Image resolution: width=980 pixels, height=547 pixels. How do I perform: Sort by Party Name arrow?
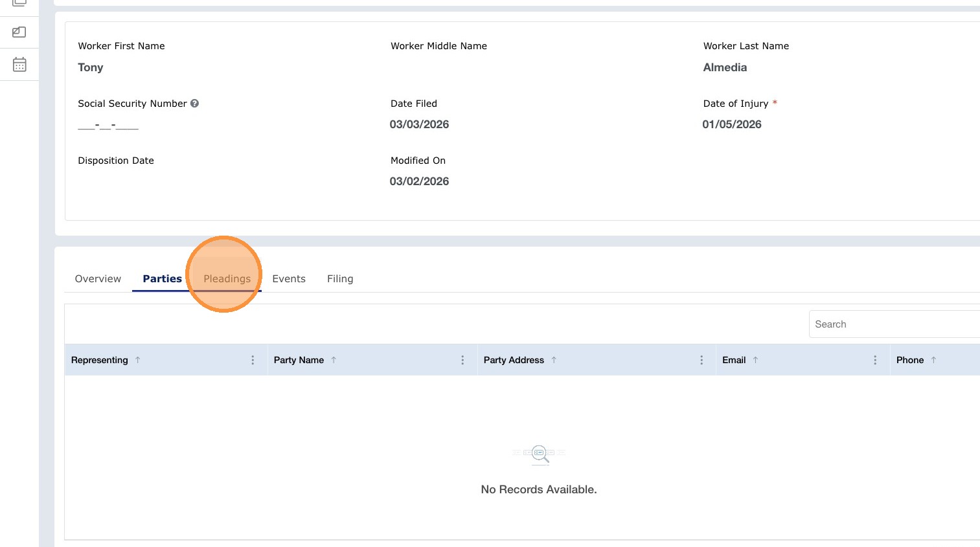click(334, 360)
